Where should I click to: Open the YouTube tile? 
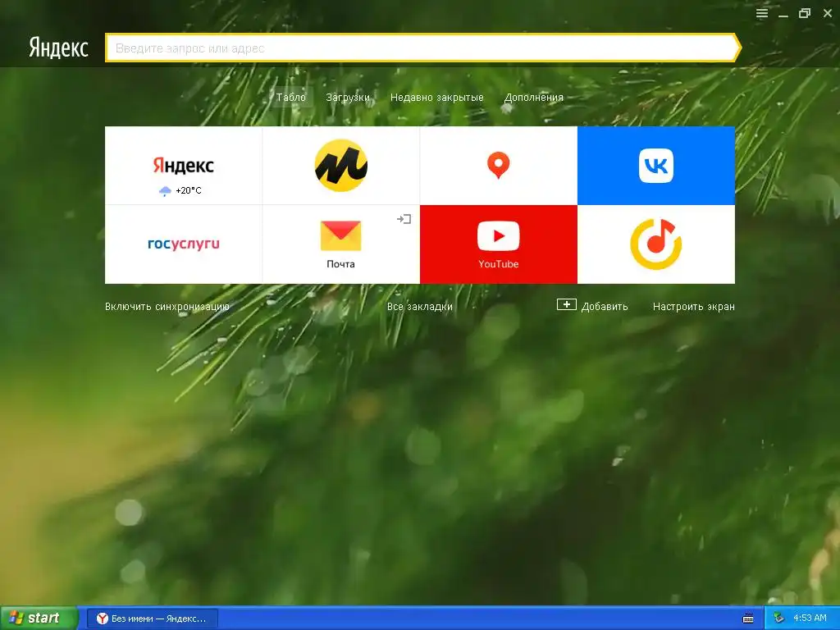(498, 244)
